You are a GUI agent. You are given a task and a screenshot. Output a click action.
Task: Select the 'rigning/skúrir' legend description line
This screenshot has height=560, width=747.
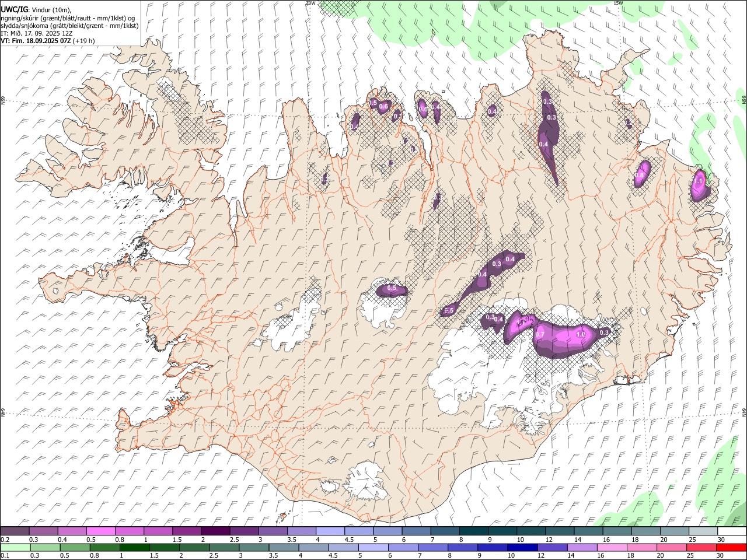tap(68, 17)
